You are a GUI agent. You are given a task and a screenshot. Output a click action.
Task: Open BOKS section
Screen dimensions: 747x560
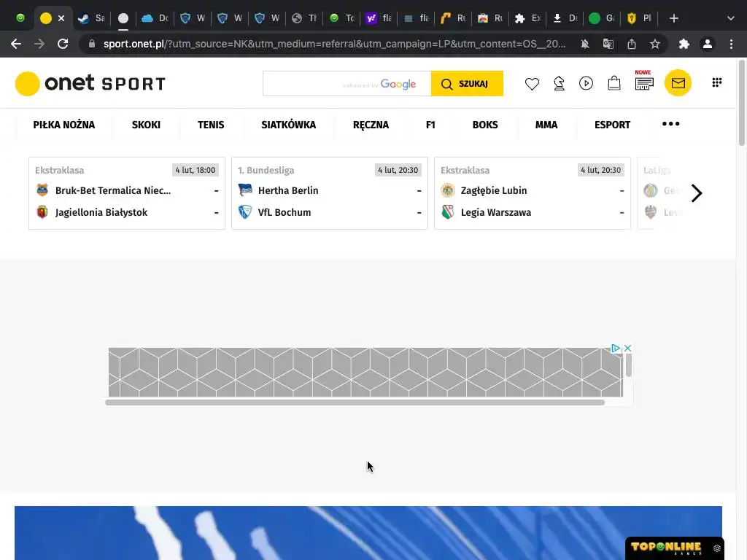[485, 125]
